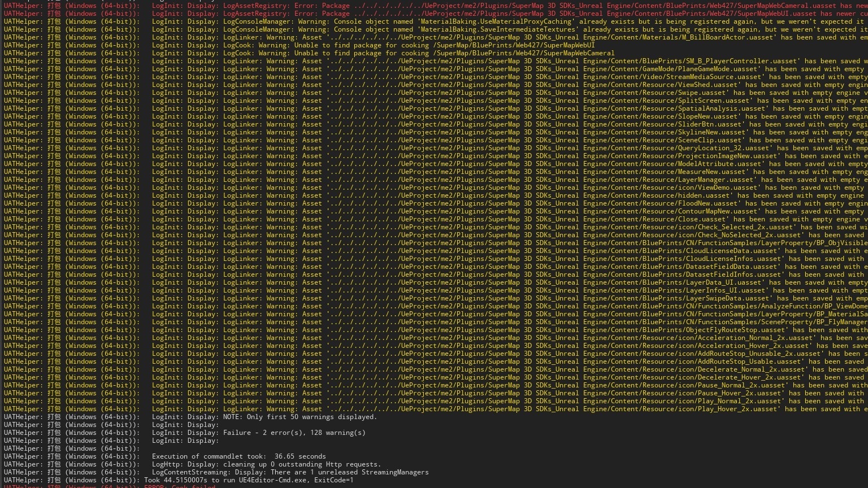Select the SkylineNew.uasset warning line
The height and width of the screenshot is (488, 868).
coord(436,132)
